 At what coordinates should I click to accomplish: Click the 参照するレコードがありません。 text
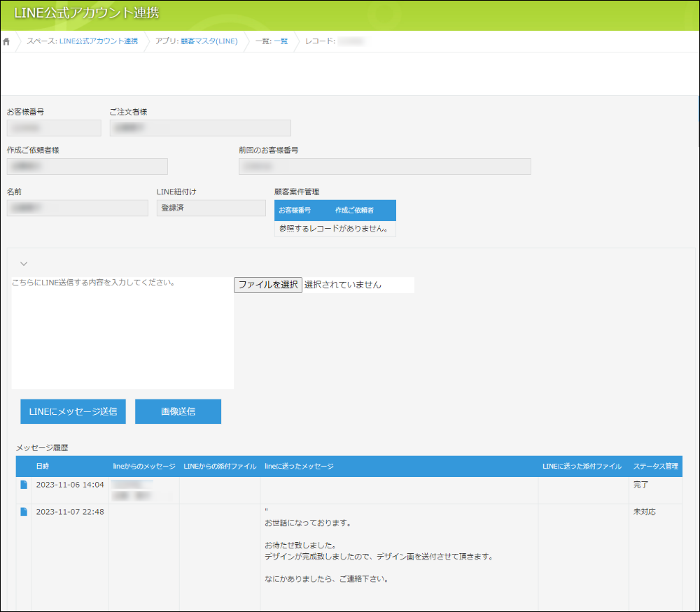[x=333, y=229]
